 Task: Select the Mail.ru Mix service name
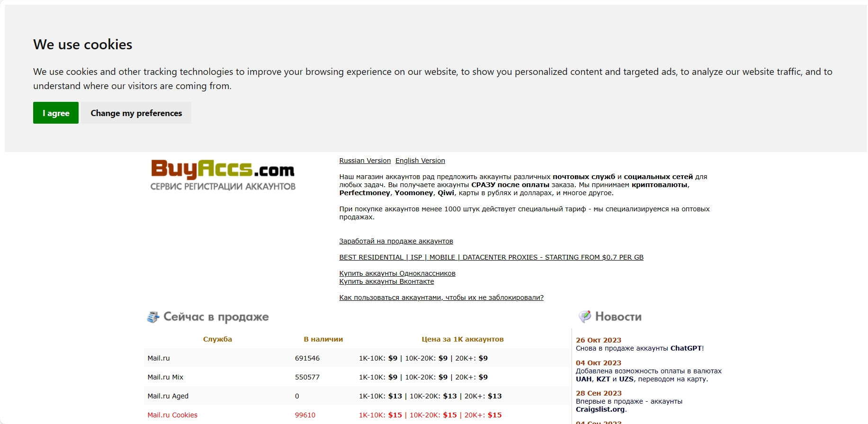pyautogui.click(x=165, y=377)
